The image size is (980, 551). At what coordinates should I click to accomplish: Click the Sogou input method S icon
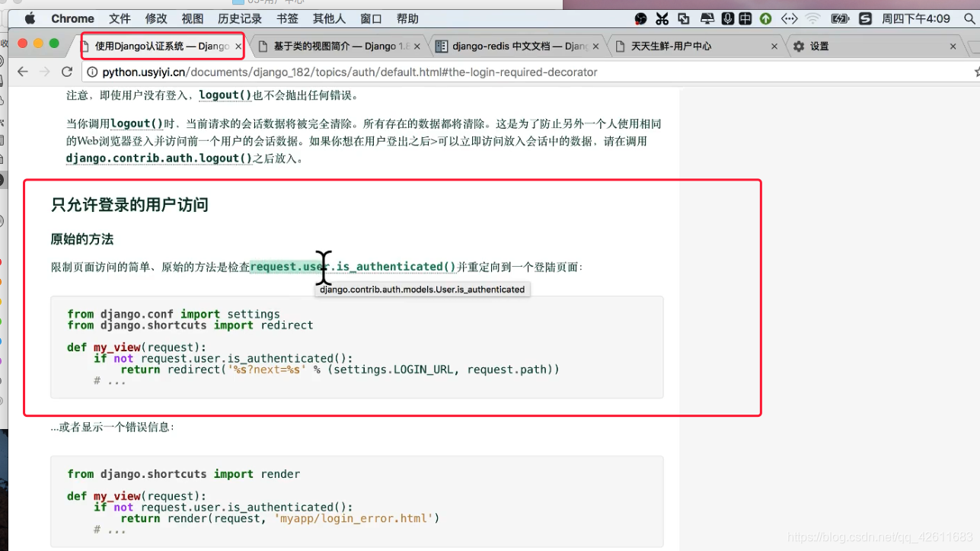pos(865,18)
